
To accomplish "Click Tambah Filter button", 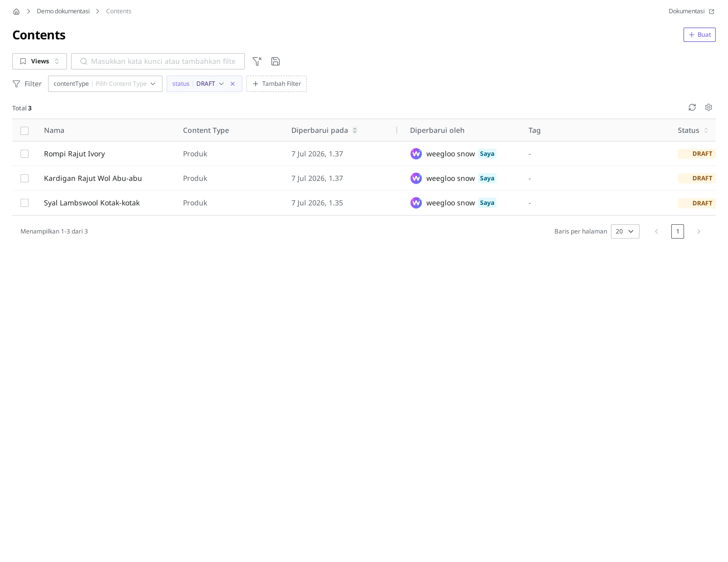I will pos(276,84).
